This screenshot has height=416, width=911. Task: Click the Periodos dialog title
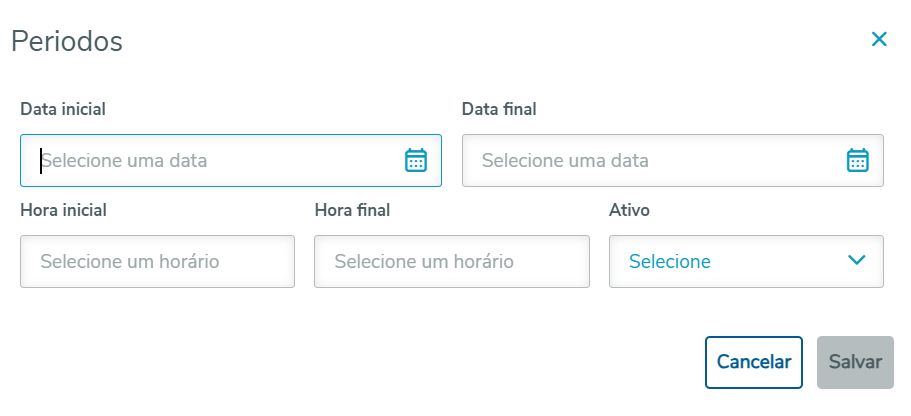(67, 42)
